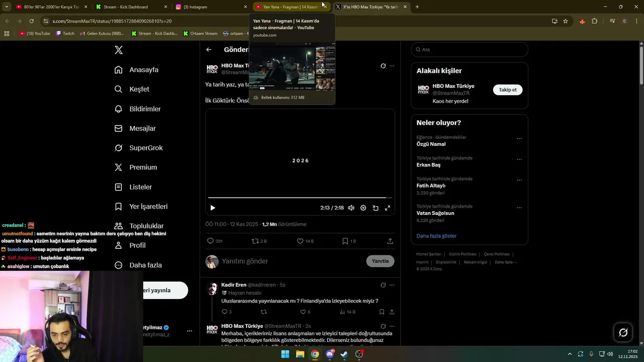This screenshot has height=362, width=644.
Task: Seek on the video progress bar
Action: 300,198
